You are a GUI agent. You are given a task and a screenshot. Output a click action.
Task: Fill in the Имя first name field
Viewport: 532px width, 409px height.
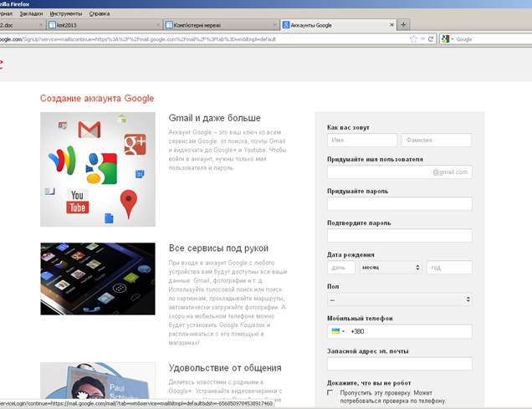tap(362, 140)
